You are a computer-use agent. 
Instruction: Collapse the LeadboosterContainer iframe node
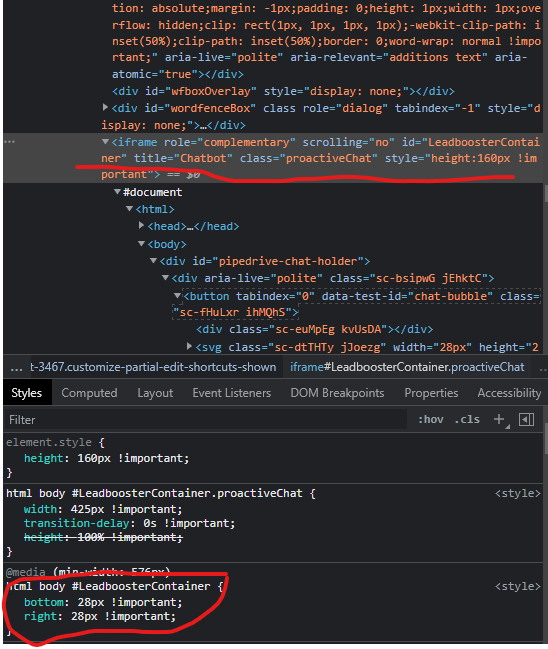106,142
